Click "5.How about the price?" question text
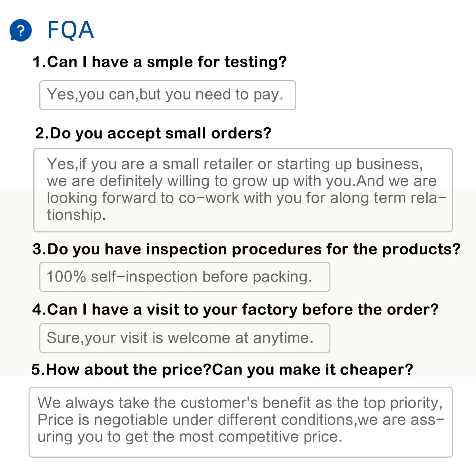The width and height of the screenshot is (476, 466). click(121, 370)
